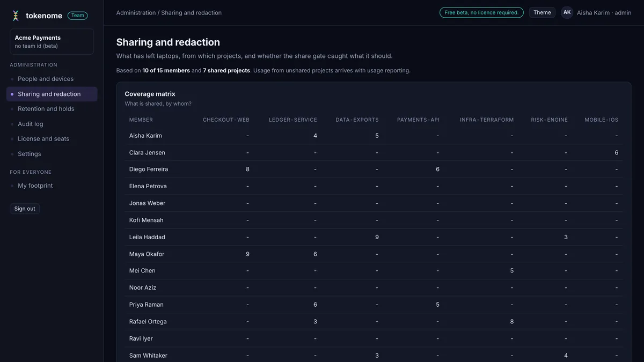Open the Audit log page
Viewport: 644px width, 362px height.
52,124
